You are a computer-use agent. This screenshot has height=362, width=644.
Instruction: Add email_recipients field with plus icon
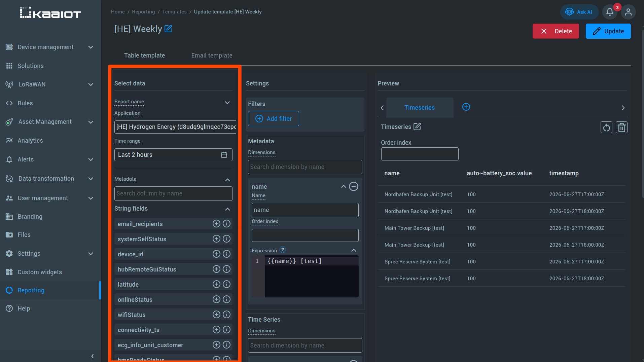click(x=216, y=224)
